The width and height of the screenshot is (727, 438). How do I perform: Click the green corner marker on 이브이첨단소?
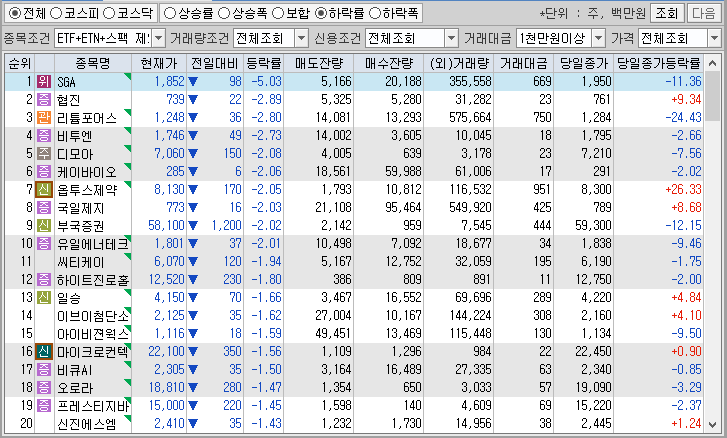pyautogui.click(x=128, y=310)
